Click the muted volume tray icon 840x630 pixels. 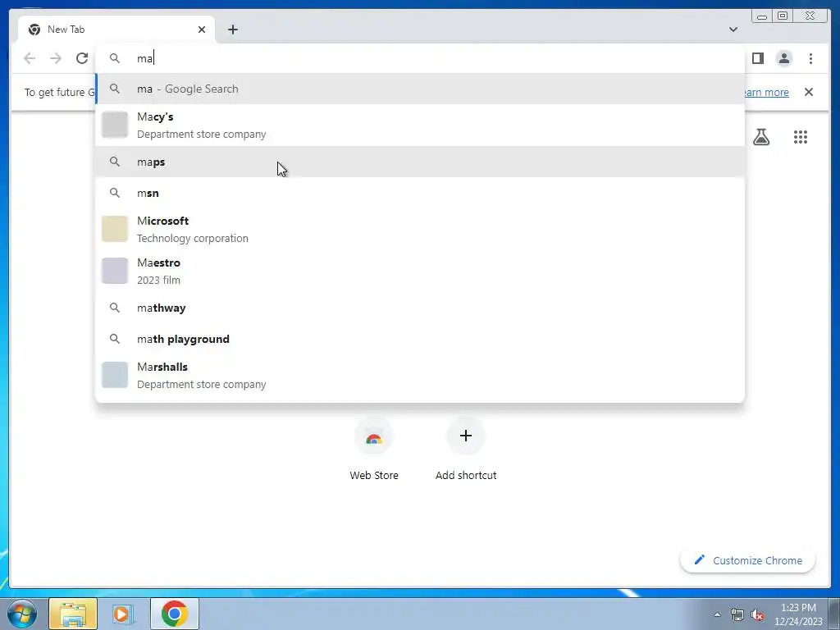757,615
